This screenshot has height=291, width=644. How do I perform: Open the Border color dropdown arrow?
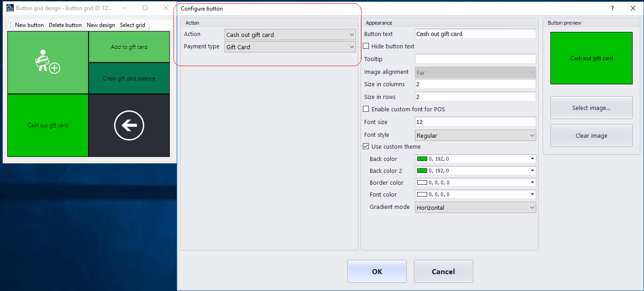tap(532, 182)
